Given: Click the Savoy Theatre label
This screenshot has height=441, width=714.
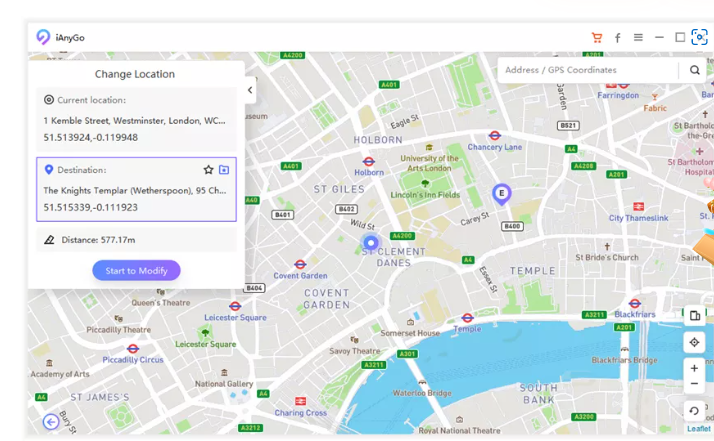Looking at the screenshot, I should tap(355, 351).
